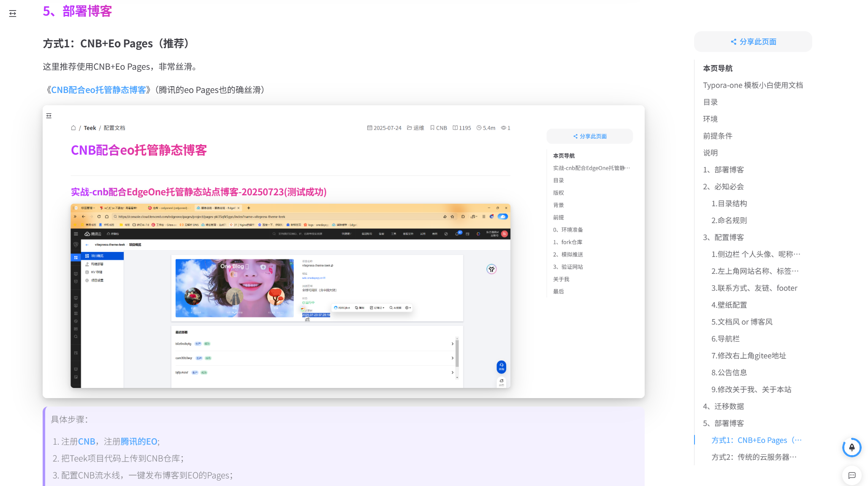The height and width of the screenshot is (486, 868).
Task: Open comments via the chat bubble icon
Action: 852,475
